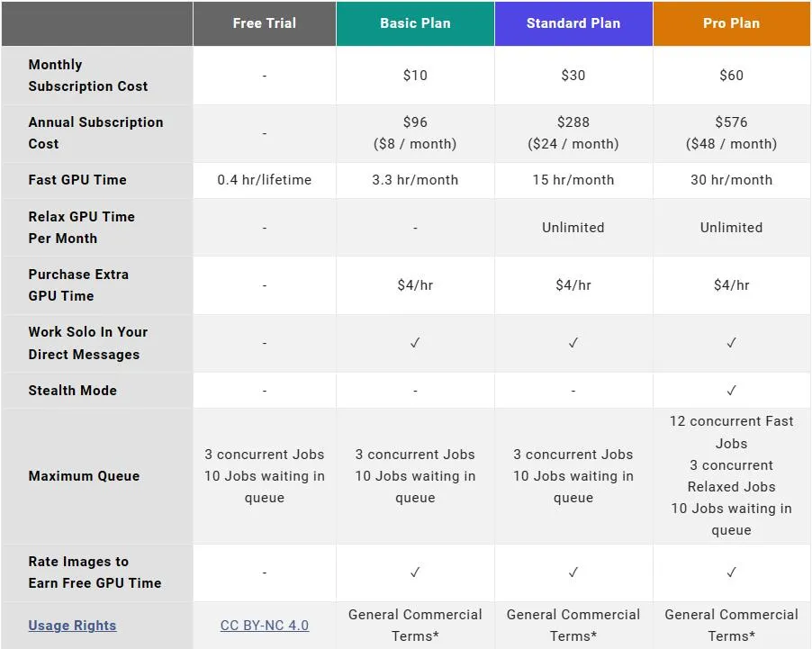Click Basic Plan's Work Solo checkmark
The height and width of the screenshot is (649, 812).
[x=415, y=343]
